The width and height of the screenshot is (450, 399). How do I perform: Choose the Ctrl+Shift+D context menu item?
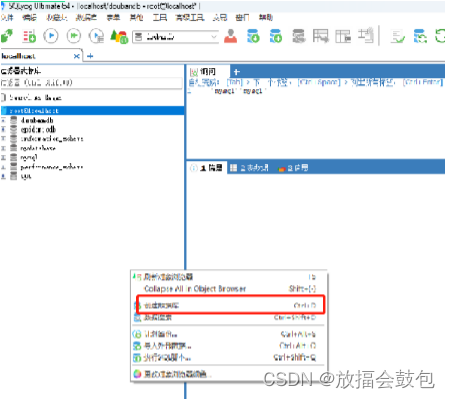click(229, 317)
